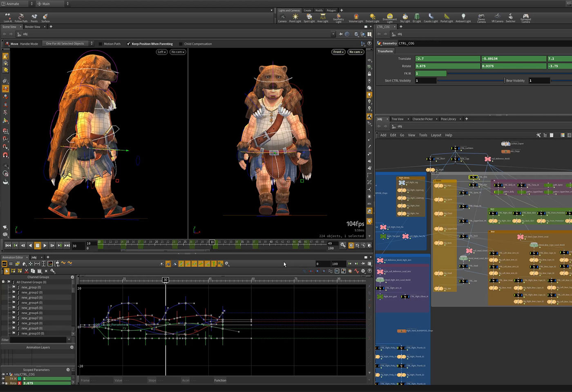572x392 pixels.
Task: Open the network editor Layout menu
Action: coord(436,135)
